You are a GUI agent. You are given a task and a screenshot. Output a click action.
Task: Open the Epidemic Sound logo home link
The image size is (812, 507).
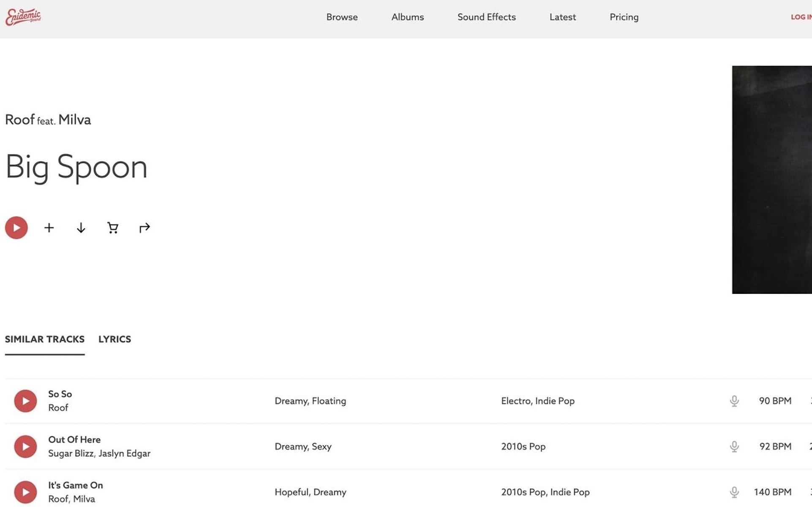click(23, 17)
